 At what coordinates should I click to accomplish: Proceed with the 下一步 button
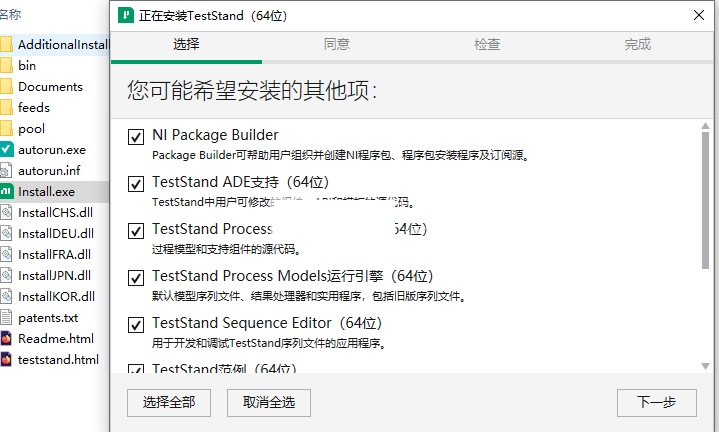(x=657, y=403)
